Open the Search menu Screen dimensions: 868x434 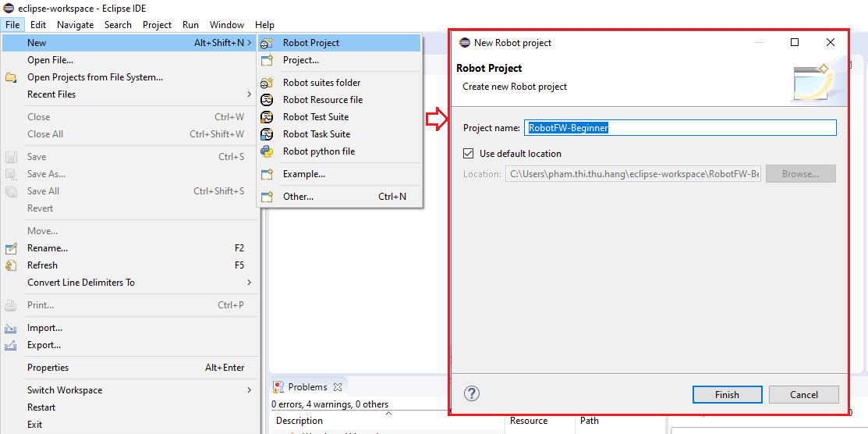coord(118,25)
